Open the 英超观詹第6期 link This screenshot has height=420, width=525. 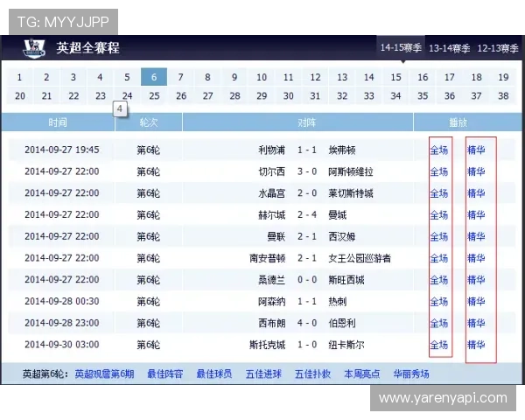[x=104, y=374]
